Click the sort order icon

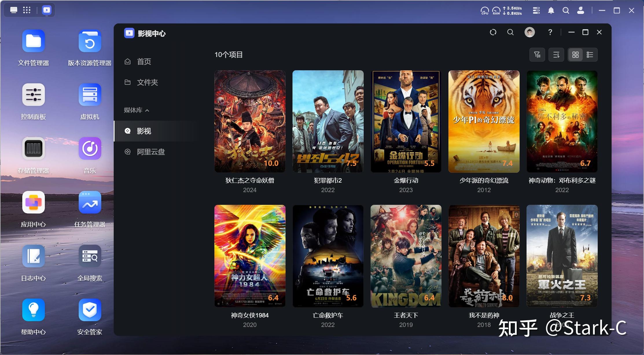point(556,54)
